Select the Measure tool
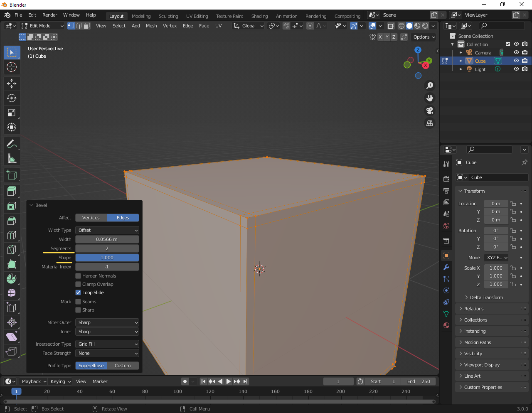The height and width of the screenshot is (413, 532). tap(12, 158)
